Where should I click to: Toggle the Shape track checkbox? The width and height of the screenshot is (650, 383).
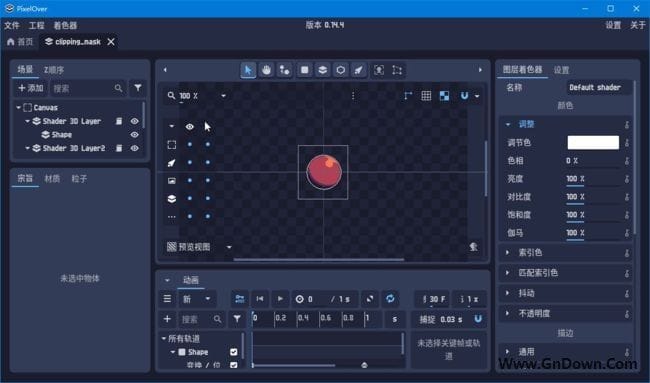(x=234, y=352)
